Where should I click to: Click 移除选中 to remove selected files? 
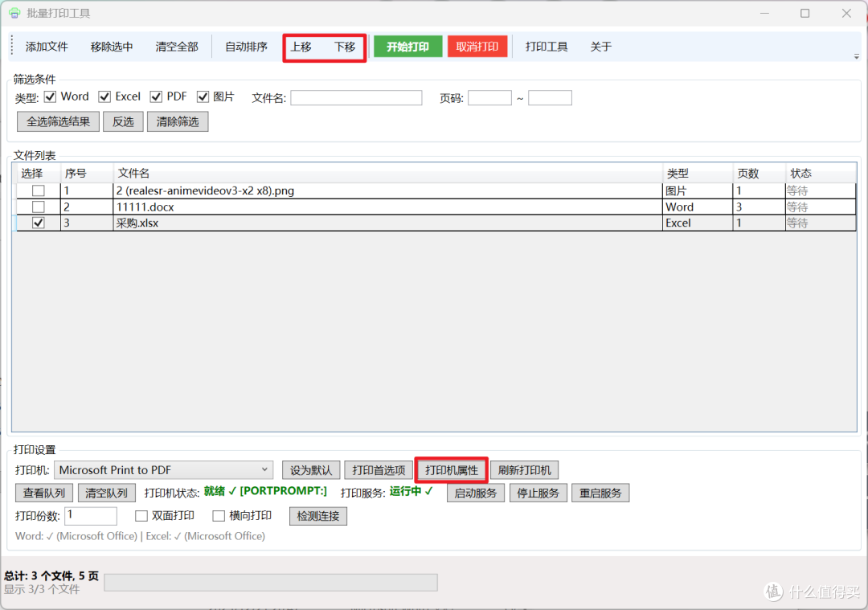click(x=112, y=47)
